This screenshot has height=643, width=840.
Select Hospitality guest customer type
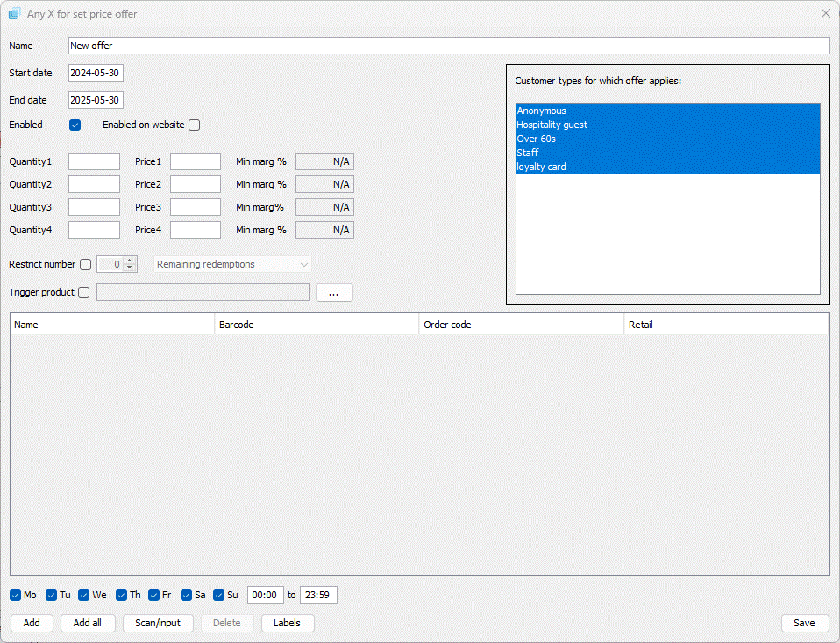point(668,125)
